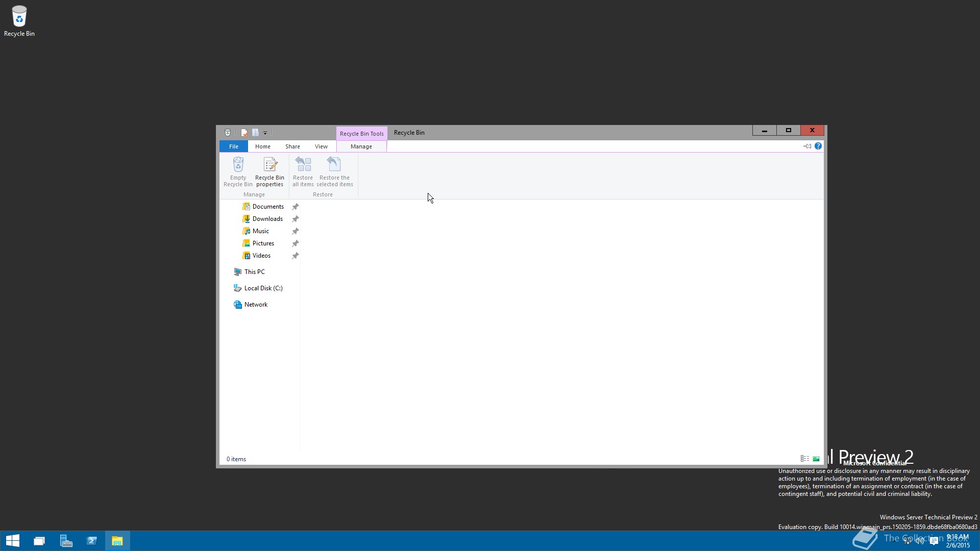Screen dimensions: 980x551
Task: Open Recycle Bin properties in the ribbon
Action: coord(269,172)
